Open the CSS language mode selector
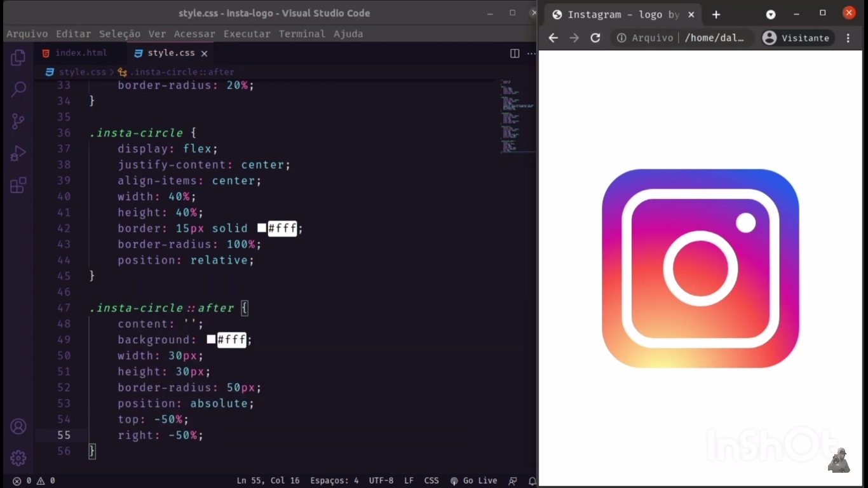 click(x=431, y=481)
